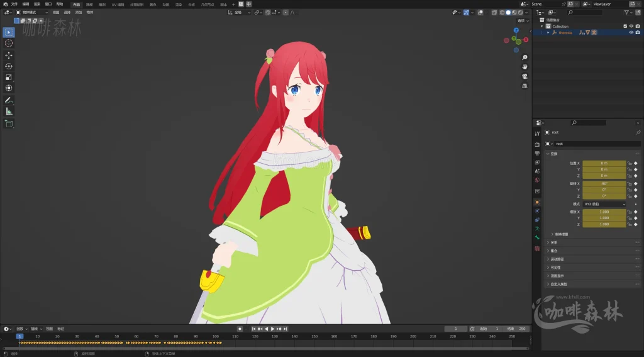Activate the Transform tool
Viewport: 644px width, 357px height.
[x=9, y=88]
